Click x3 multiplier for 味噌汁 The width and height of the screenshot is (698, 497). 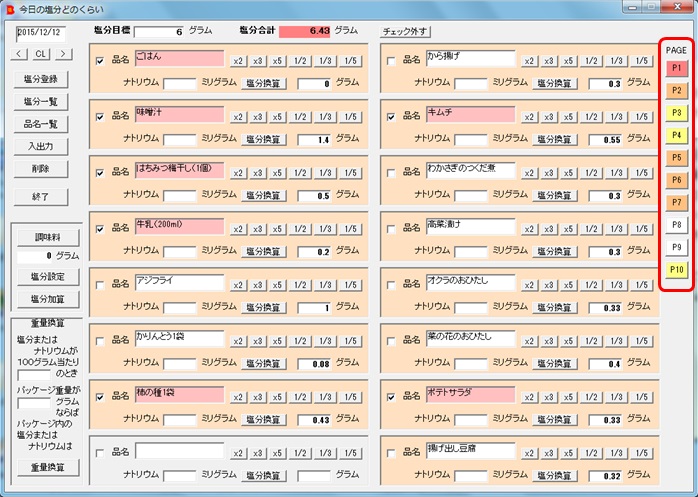258,117
